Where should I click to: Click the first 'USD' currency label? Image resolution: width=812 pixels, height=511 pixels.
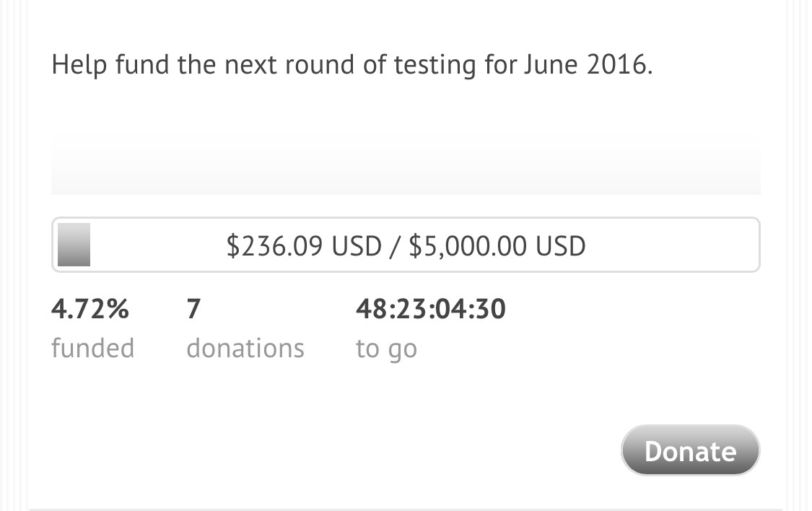coord(356,246)
